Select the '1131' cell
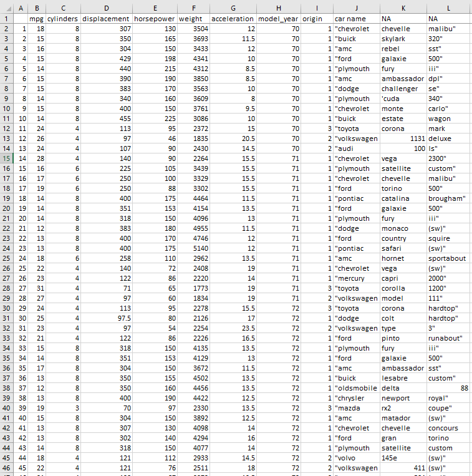The height and width of the screenshot is (476, 472). coord(403,138)
